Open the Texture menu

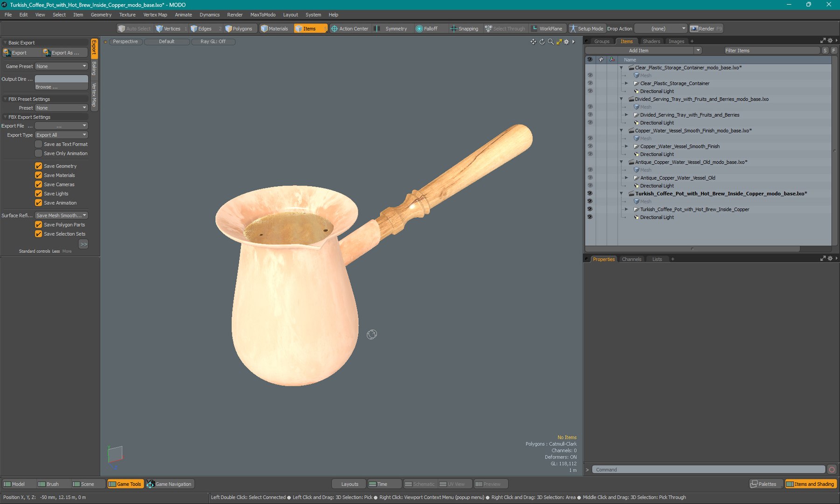point(127,14)
